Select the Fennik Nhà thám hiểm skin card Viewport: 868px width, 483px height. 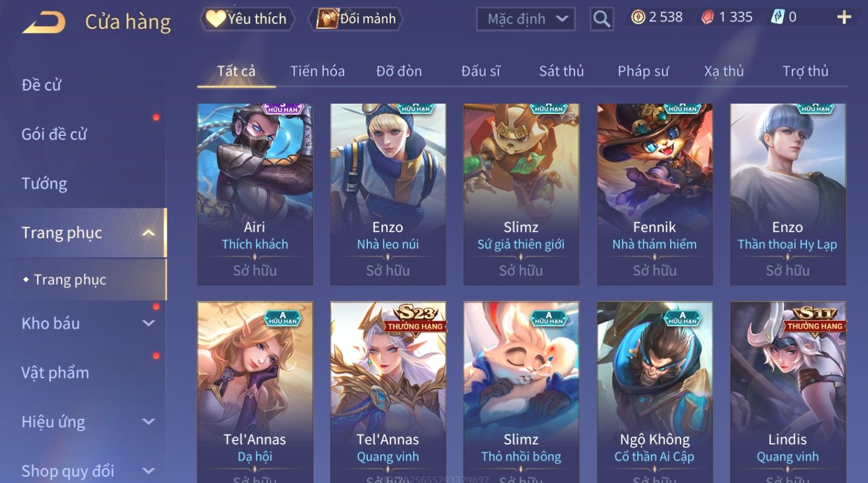(x=654, y=195)
